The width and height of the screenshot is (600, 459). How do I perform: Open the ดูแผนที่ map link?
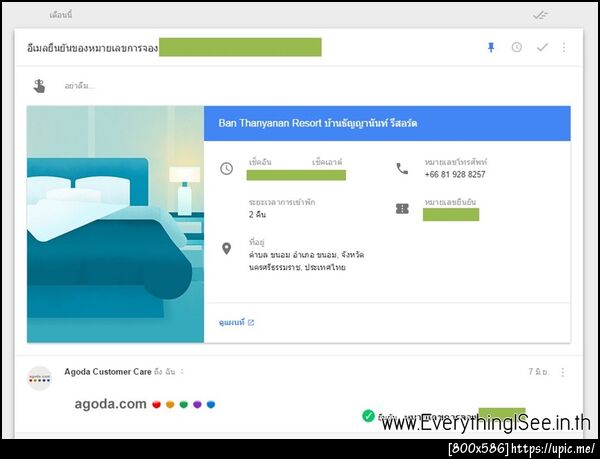(x=236, y=322)
